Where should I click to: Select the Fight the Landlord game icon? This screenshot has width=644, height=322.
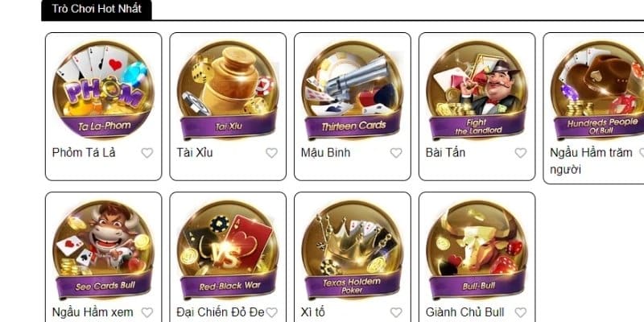point(477,89)
